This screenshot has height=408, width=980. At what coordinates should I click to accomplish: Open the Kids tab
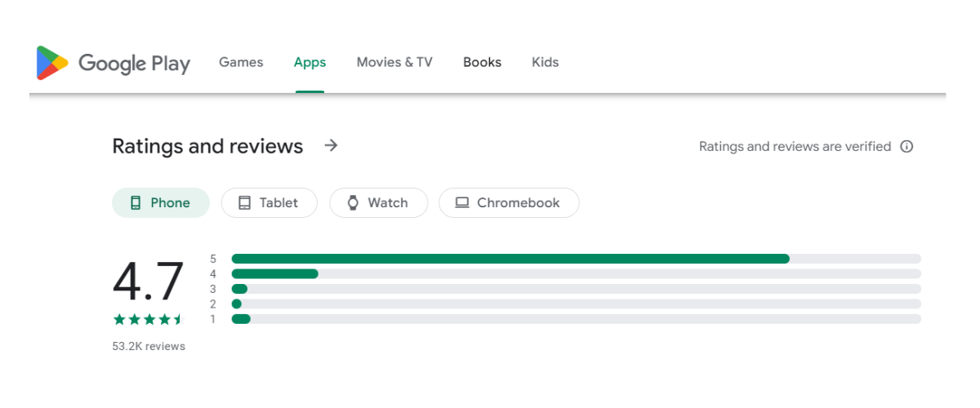(545, 62)
